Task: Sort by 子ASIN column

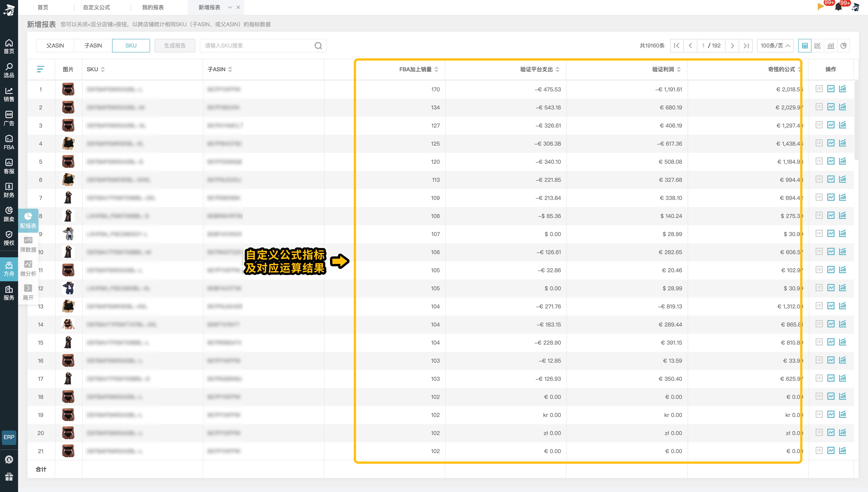Action: tap(230, 69)
